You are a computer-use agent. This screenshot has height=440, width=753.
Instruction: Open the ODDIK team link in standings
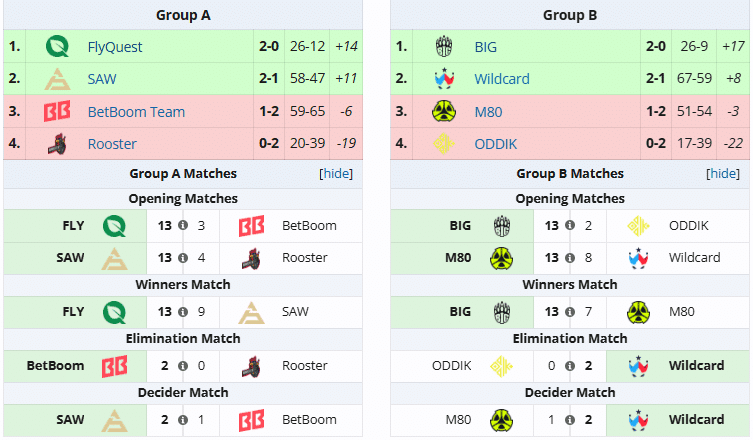[497, 144]
